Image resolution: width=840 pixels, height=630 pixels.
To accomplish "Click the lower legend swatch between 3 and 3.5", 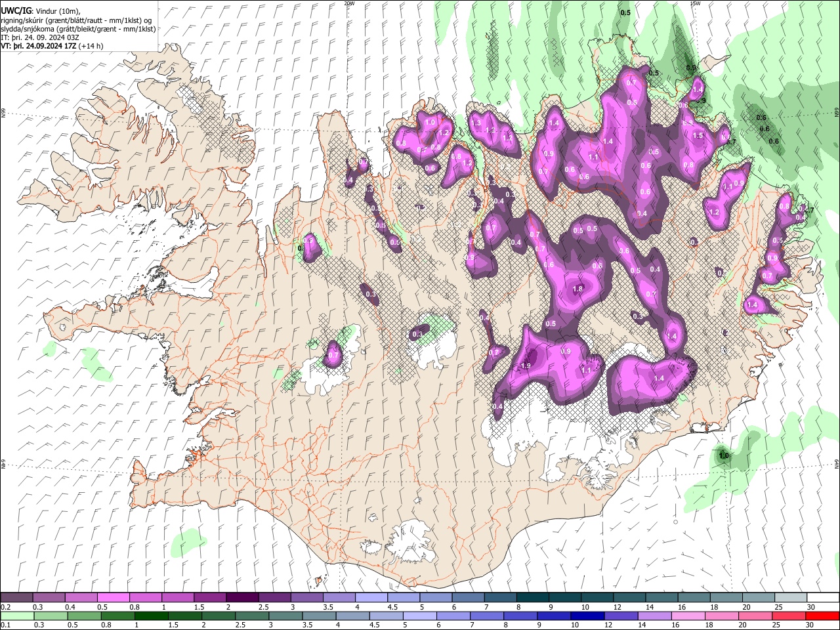I will tap(286, 616).
